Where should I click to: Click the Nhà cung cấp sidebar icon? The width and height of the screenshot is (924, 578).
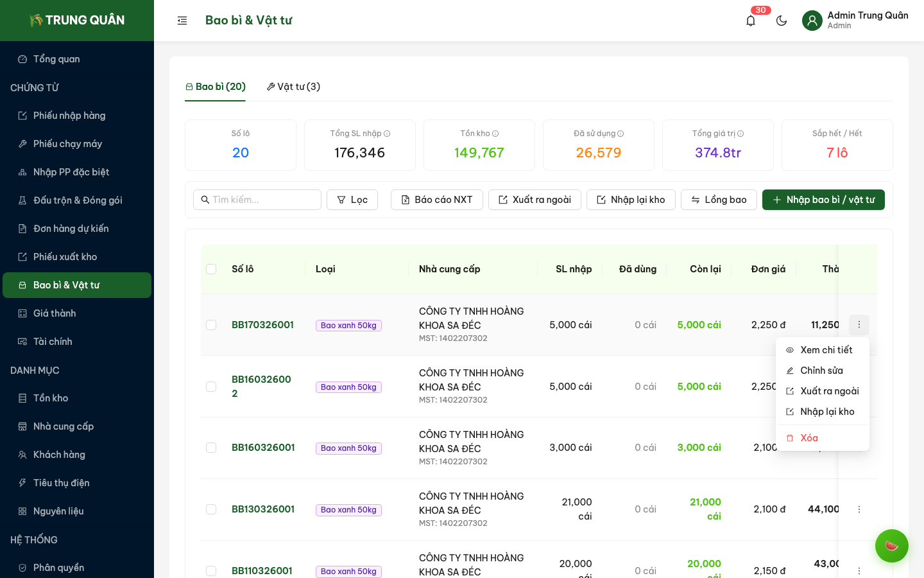(22, 426)
